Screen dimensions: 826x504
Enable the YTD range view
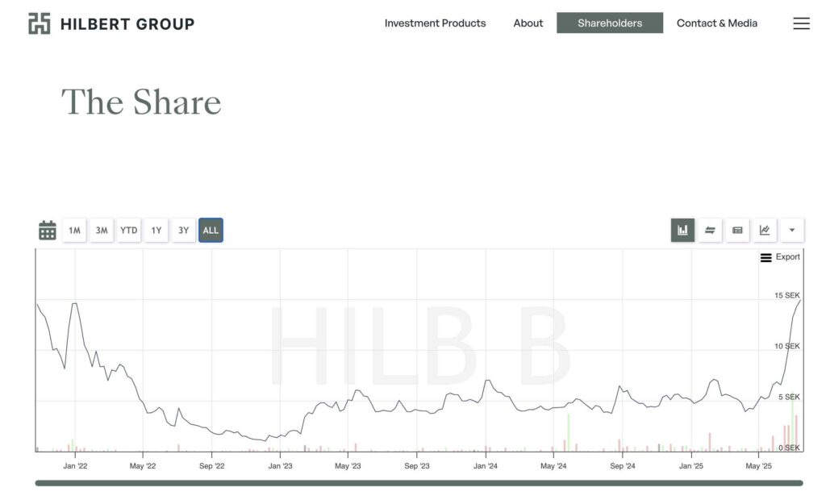pos(128,230)
